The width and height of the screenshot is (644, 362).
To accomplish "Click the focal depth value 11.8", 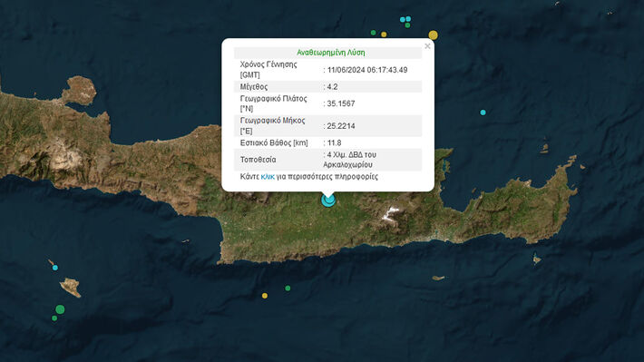I will tap(334, 143).
